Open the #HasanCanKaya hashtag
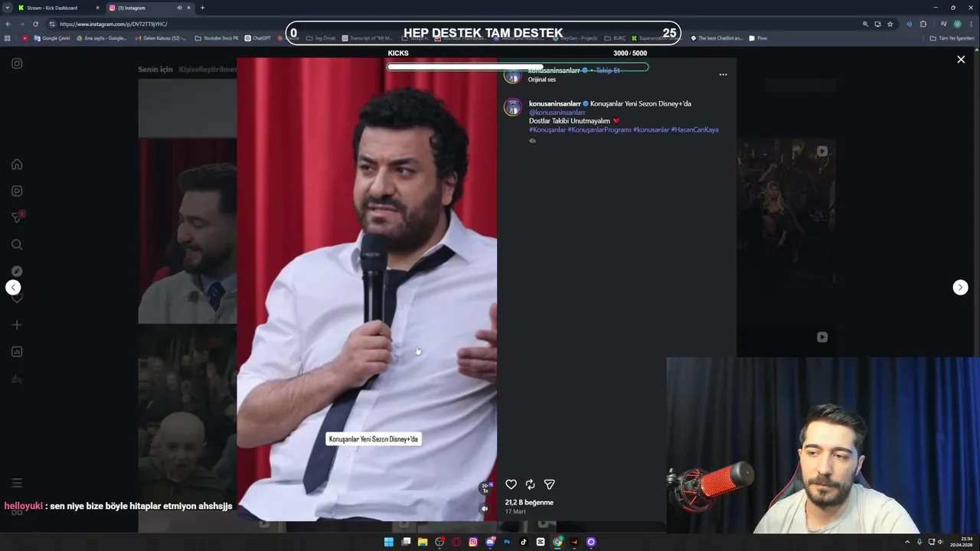The image size is (980, 551). pyautogui.click(x=694, y=130)
